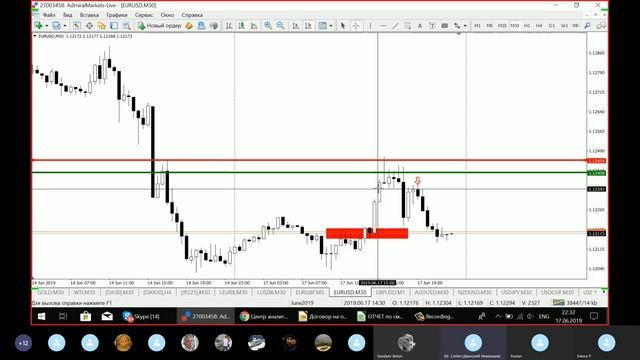Click the globe icon in the toolbar
640x360 pixels.
(213, 26)
